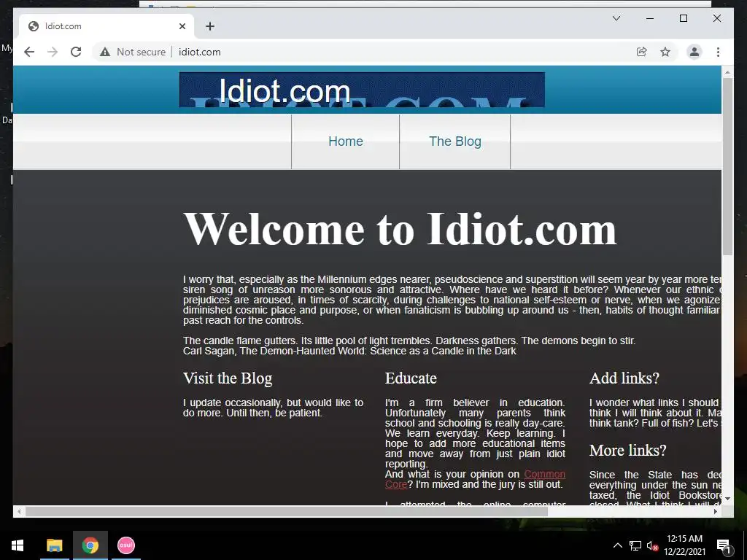The width and height of the screenshot is (747, 560).
Task: Click the Chrome taskbar icon
Action: tap(90, 545)
